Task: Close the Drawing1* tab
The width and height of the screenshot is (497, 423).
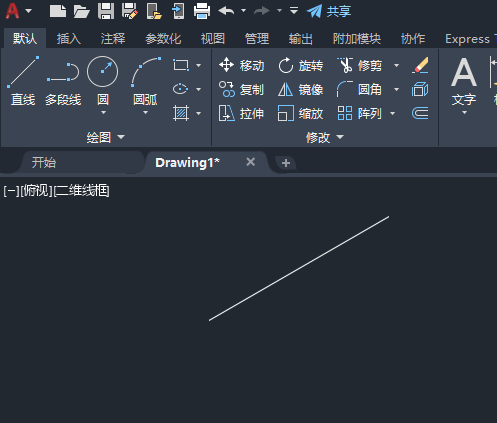Action: pyautogui.click(x=251, y=162)
